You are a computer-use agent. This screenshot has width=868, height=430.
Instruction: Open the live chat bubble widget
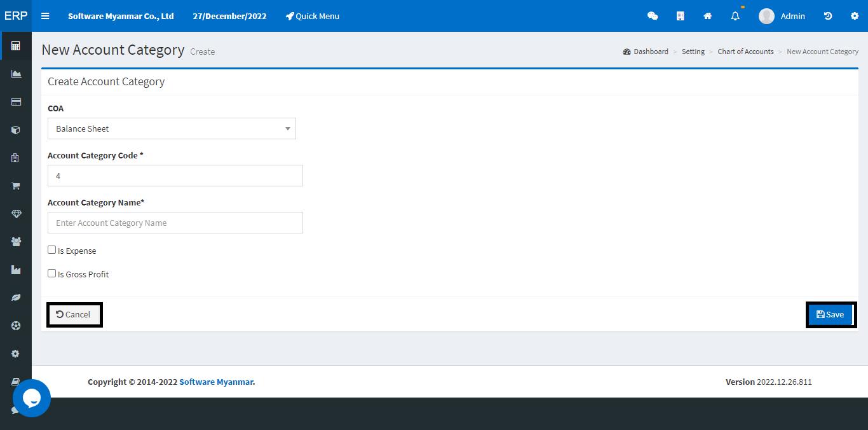pyautogui.click(x=32, y=398)
